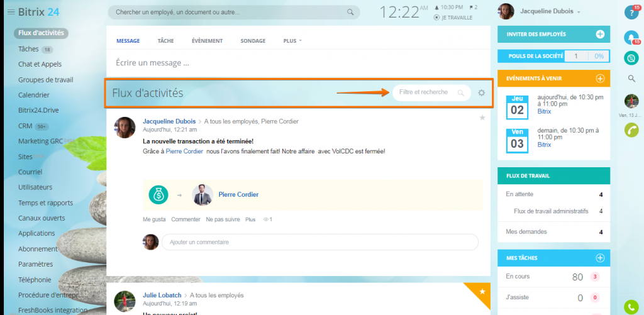Click Pierre Cordier's photo in the gratitude box
Screen dimensions: 644x315
point(203,195)
